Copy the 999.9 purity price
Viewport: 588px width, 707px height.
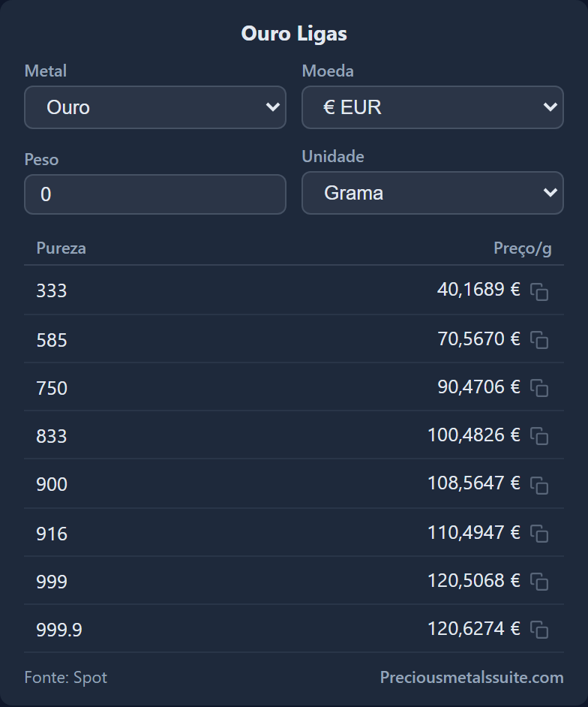pos(539,630)
